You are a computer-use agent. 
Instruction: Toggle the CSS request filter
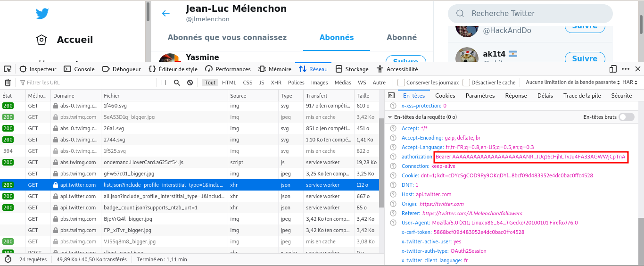pyautogui.click(x=248, y=83)
